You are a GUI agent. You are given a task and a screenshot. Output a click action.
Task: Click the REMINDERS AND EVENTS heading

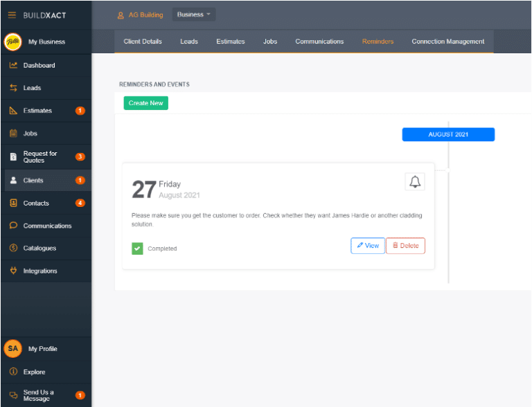pyautogui.click(x=154, y=84)
